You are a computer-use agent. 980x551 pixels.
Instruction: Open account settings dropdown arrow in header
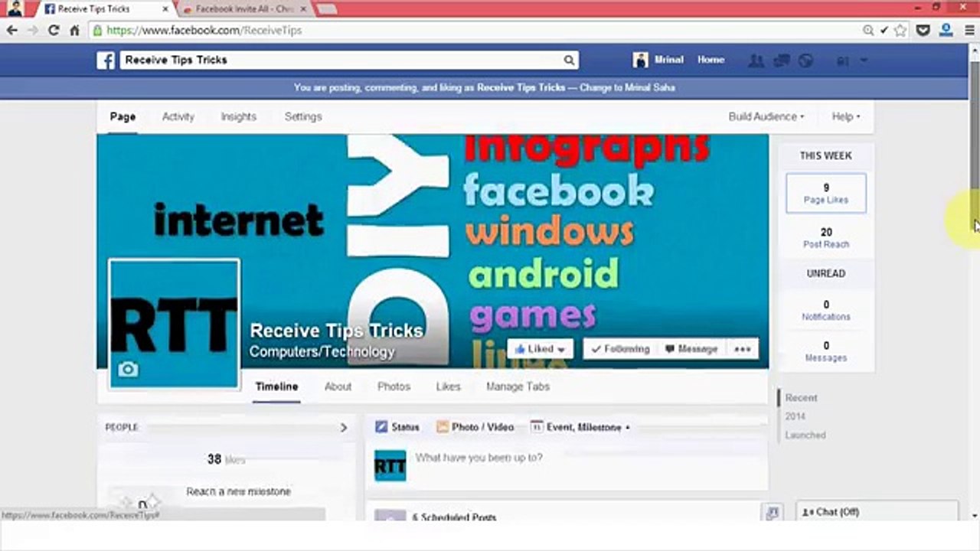864,60
